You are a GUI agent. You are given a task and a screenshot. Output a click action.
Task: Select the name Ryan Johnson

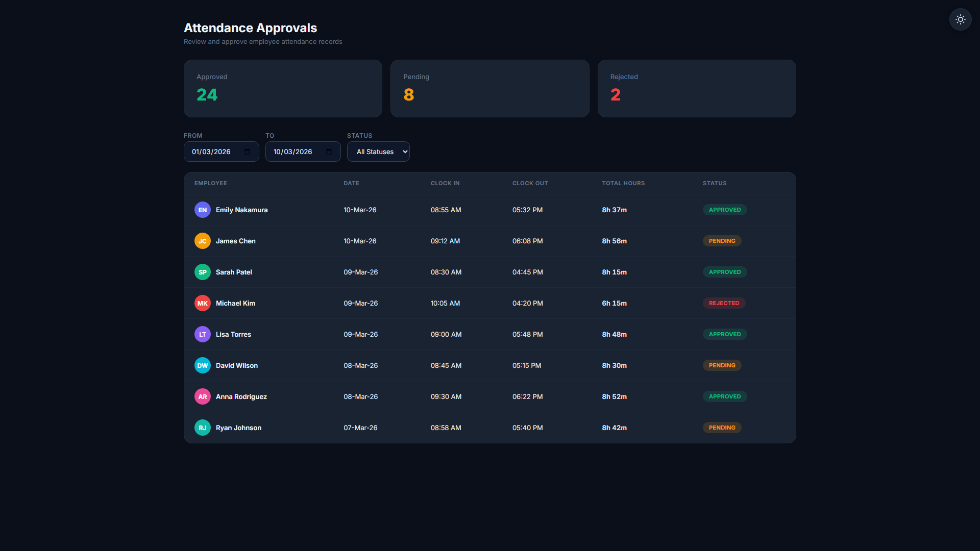(x=238, y=428)
